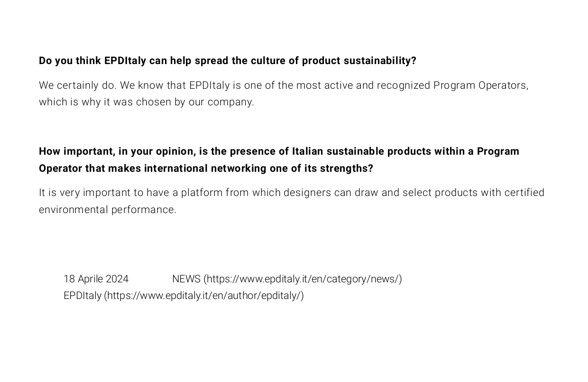Click the phrase 'most active and recognized'

pyautogui.click(x=363, y=85)
